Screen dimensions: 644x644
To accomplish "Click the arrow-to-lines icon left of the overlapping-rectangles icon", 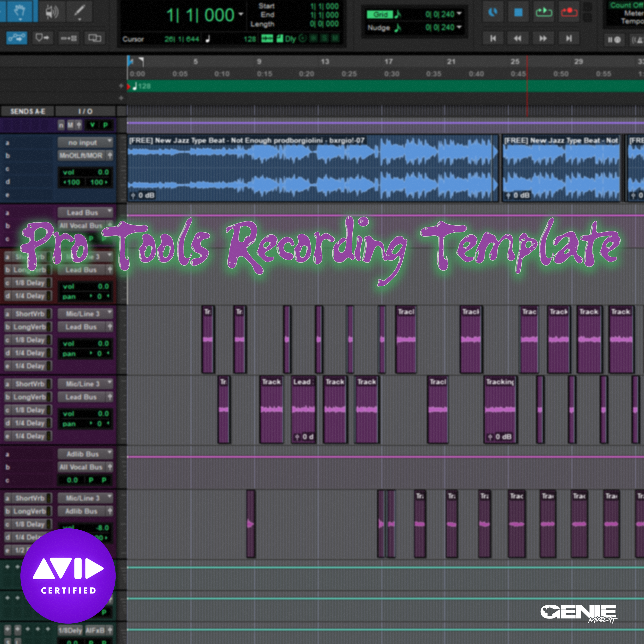I will pyautogui.click(x=69, y=38).
